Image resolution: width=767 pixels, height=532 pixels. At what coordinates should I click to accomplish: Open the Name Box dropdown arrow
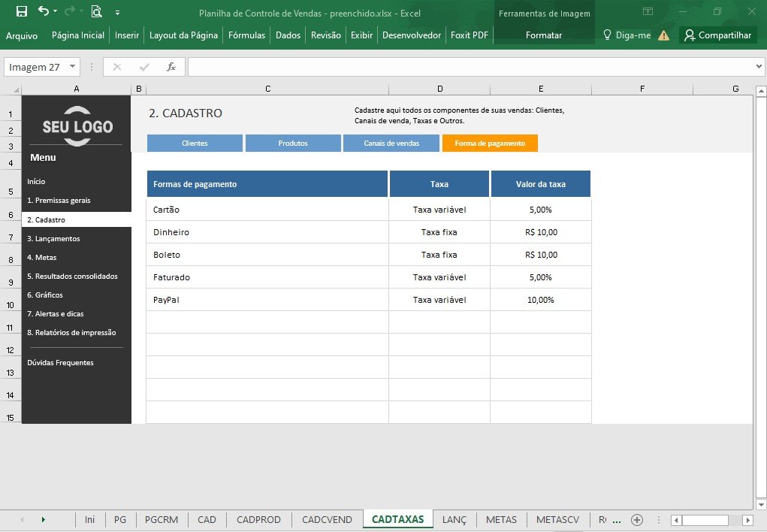[x=72, y=66]
